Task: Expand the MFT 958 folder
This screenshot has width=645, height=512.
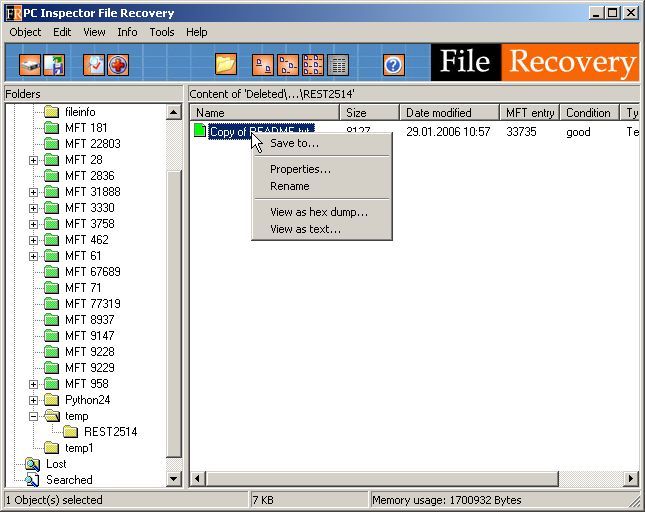Action: tap(33, 384)
